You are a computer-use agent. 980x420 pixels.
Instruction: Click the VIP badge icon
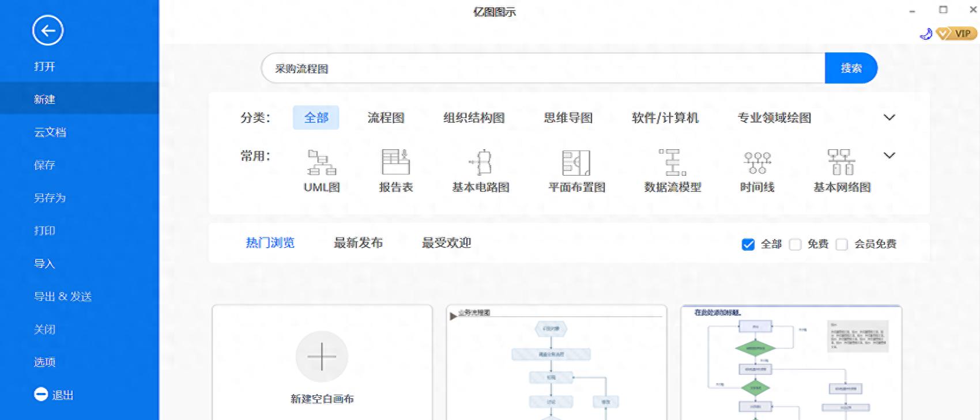(x=957, y=34)
